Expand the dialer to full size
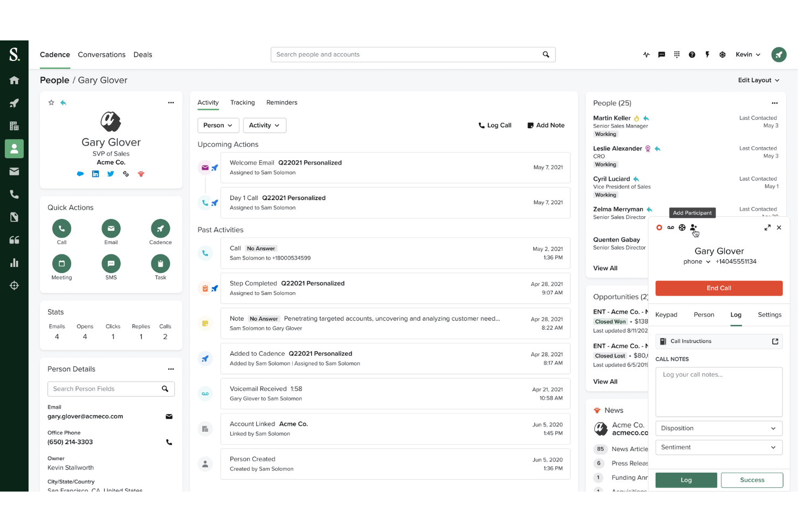 point(767,227)
